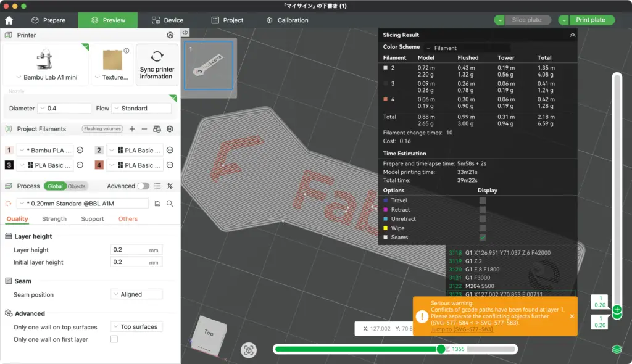
Task: Open Flushing volumes button
Action: click(x=102, y=129)
